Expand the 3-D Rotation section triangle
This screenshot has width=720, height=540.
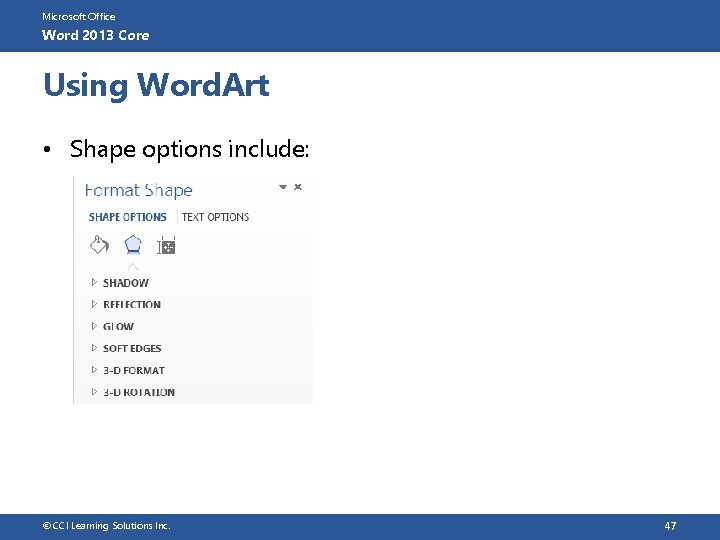(94, 392)
